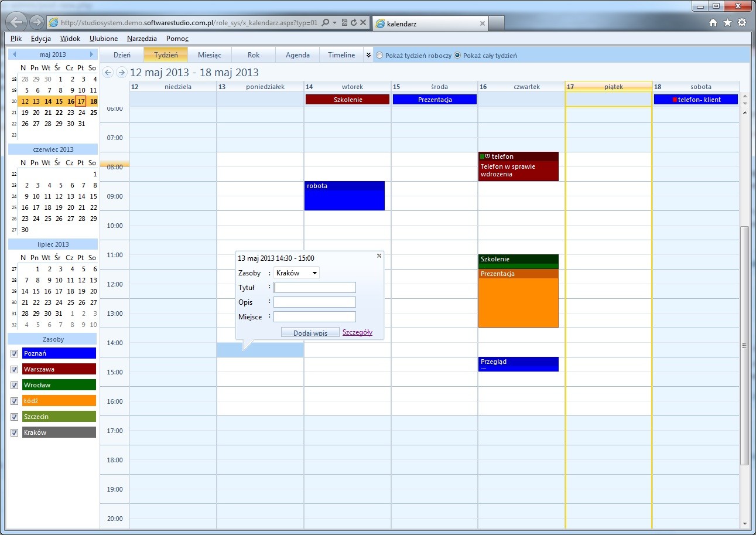This screenshot has height=535, width=756.
Task: Select the 17 piątek day header
Action: click(x=608, y=87)
